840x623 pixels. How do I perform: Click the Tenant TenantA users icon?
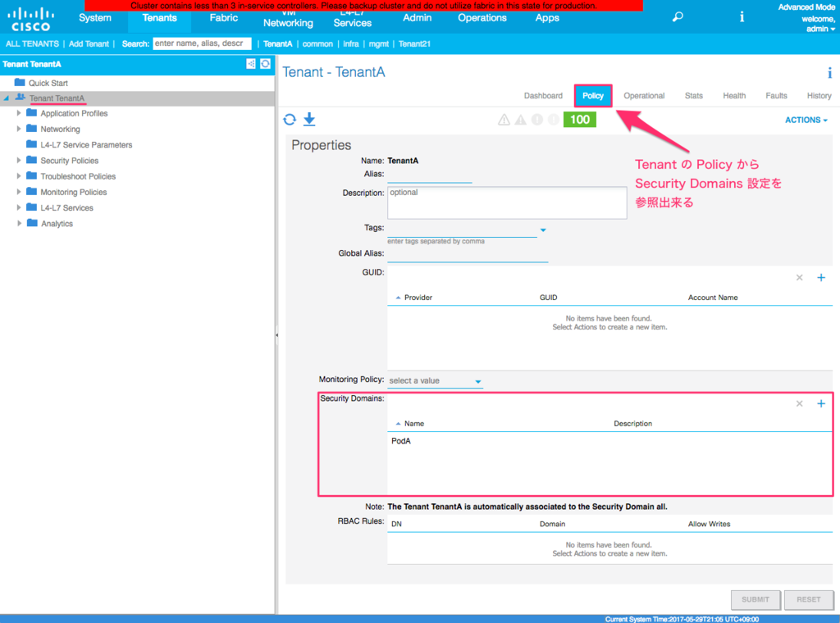click(21, 98)
